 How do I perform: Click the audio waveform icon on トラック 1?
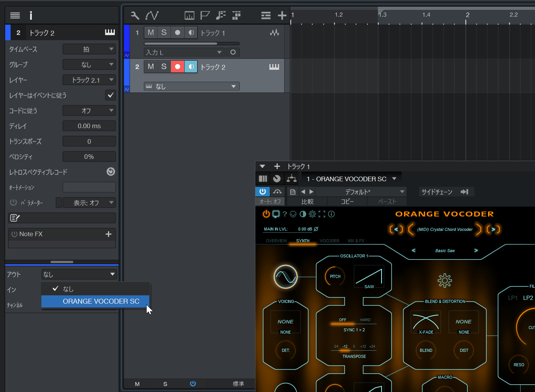pos(274,33)
